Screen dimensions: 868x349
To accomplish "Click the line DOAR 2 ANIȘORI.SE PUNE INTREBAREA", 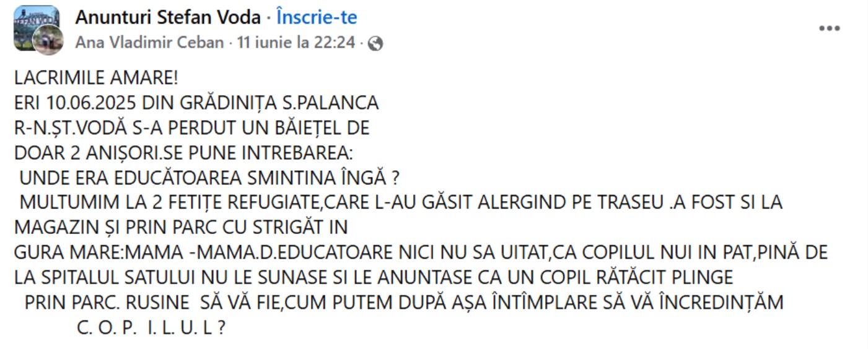I will pyautogui.click(x=187, y=153).
